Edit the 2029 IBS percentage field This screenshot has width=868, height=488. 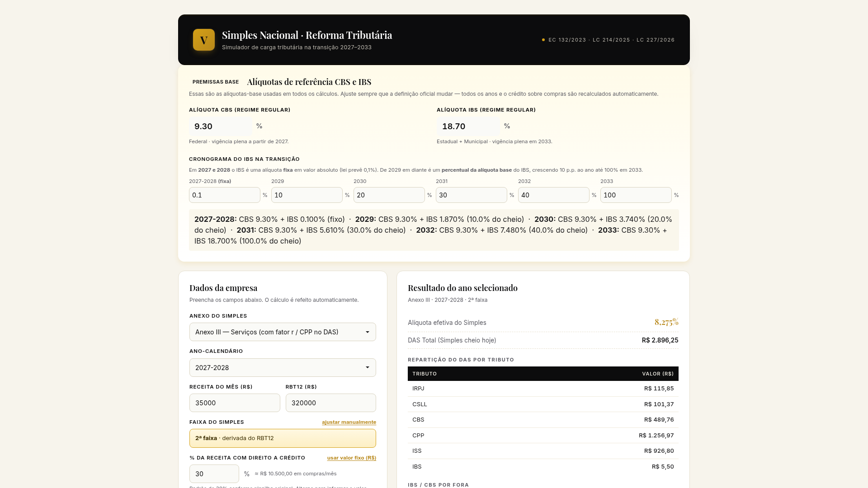(x=307, y=195)
